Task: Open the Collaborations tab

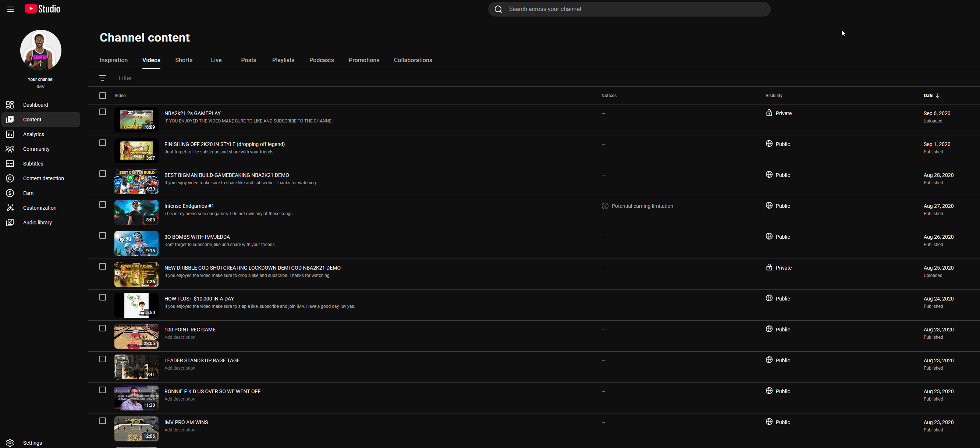Action: (x=413, y=60)
